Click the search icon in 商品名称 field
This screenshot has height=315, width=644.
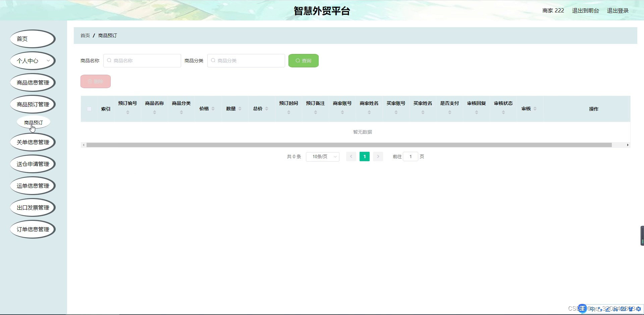click(x=109, y=61)
